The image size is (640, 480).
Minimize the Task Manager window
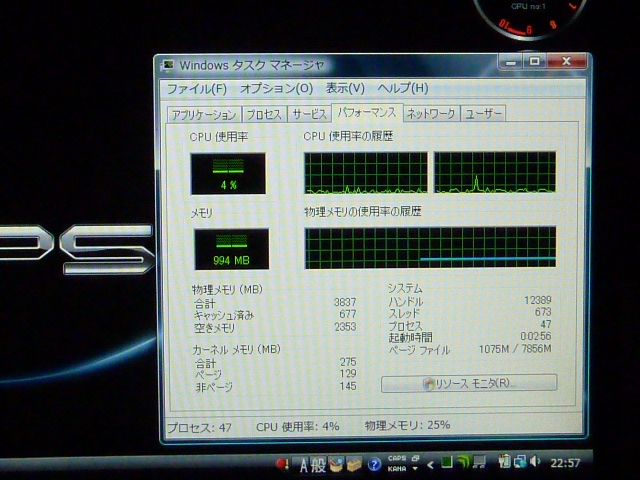point(511,62)
